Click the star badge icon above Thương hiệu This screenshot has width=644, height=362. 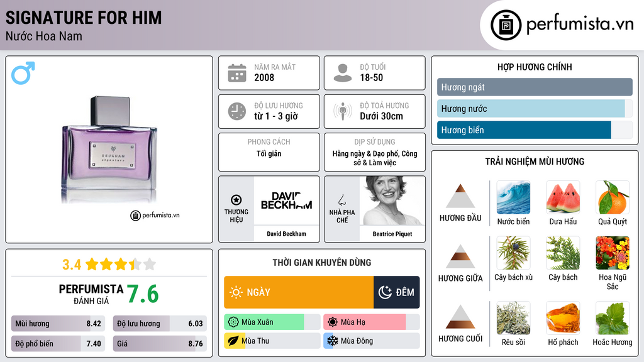pyautogui.click(x=236, y=200)
